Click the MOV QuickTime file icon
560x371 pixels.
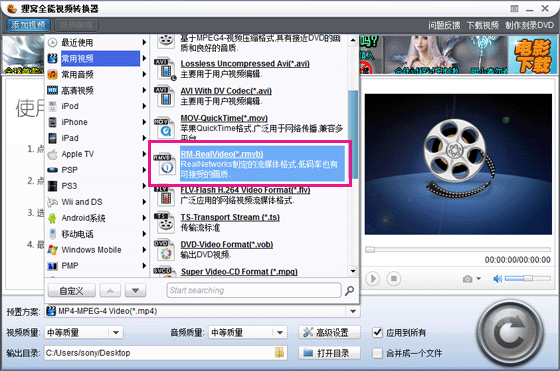point(164,128)
